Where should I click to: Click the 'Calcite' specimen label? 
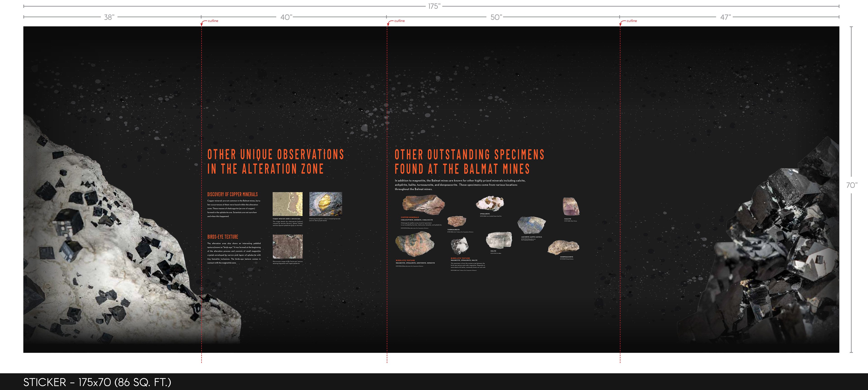coord(567,219)
